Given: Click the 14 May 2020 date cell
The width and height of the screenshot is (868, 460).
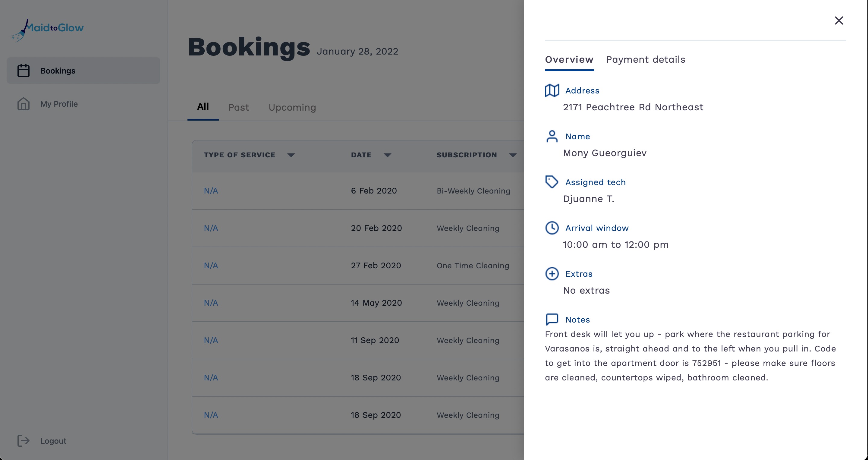Looking at the screenshot, I should pos(376,303).
